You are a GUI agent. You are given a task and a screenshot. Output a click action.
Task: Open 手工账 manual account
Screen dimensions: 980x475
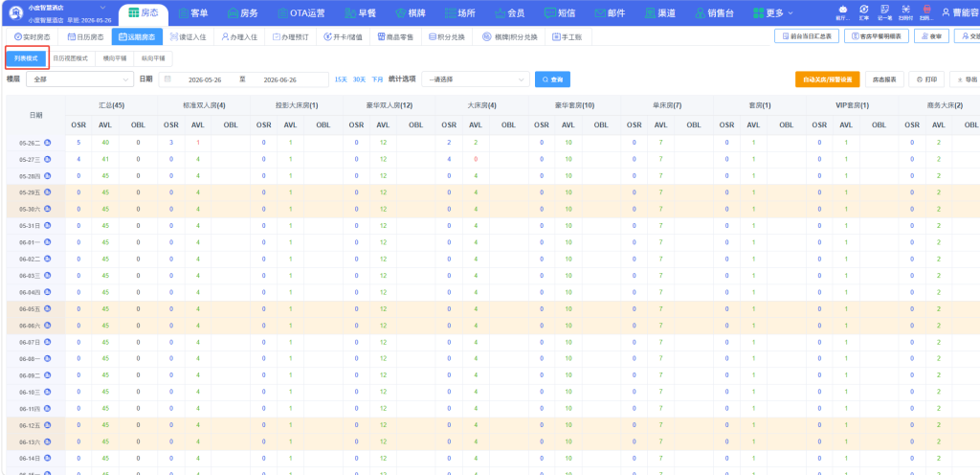(x=568, y=37)
